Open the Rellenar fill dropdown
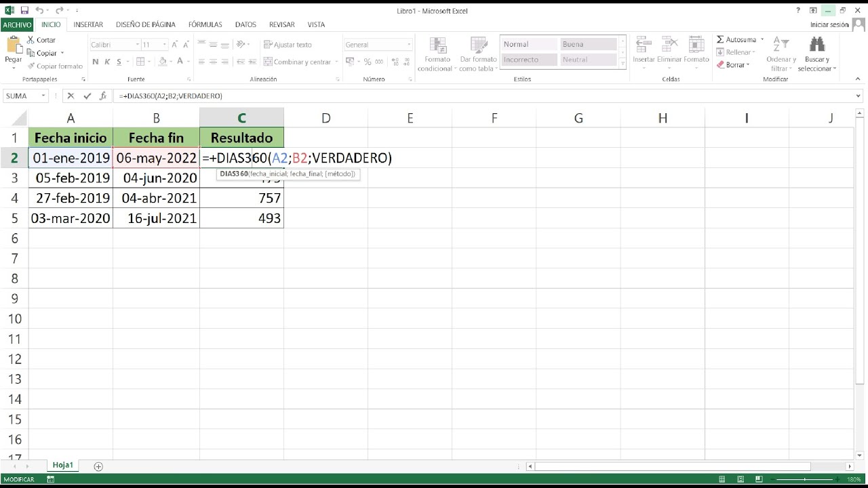 [x=736, y=52]
